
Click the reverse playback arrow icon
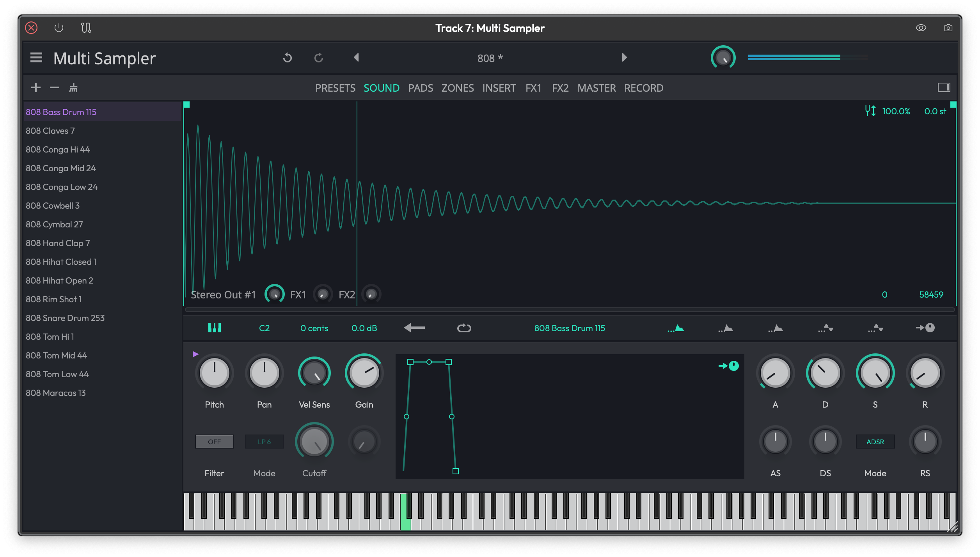click(x=414, y=328)
